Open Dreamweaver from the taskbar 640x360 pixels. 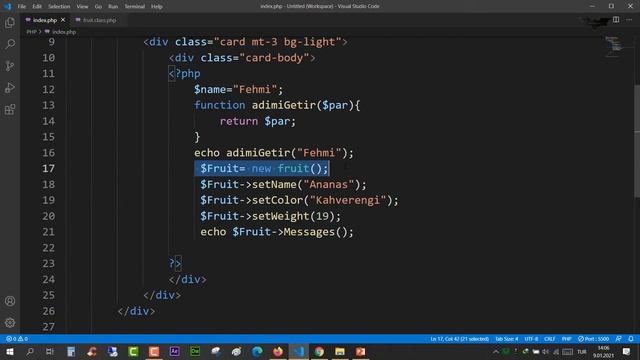coord(195,351)
